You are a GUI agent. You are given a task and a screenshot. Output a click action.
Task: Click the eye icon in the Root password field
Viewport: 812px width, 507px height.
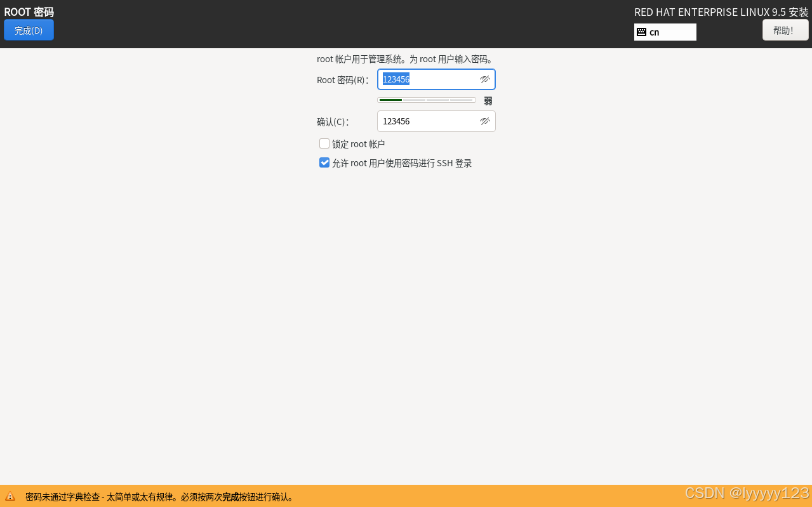[x=484, y=79]
